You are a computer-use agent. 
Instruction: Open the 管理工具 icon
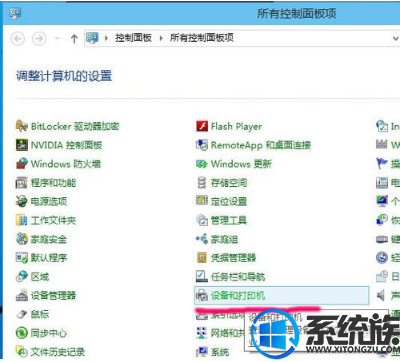tap(202, 220)
